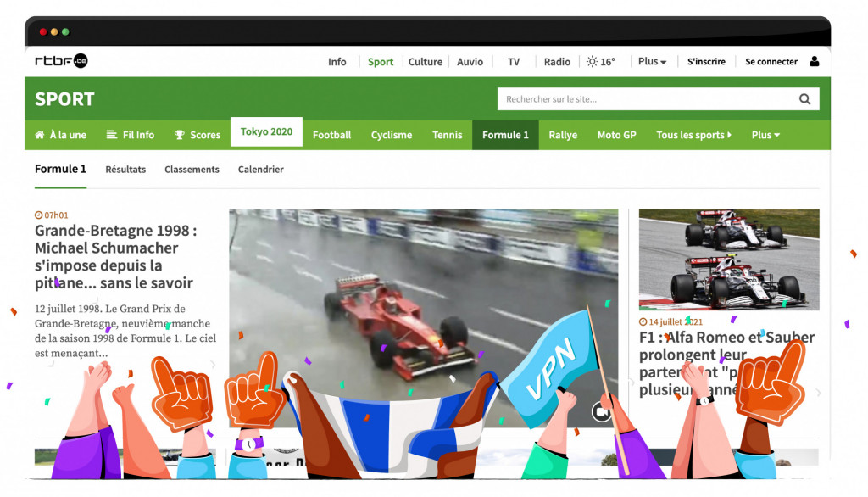Open the Résultats sub-tab
Viewport: 868px width, 497px height.
(x=125, y=170)
